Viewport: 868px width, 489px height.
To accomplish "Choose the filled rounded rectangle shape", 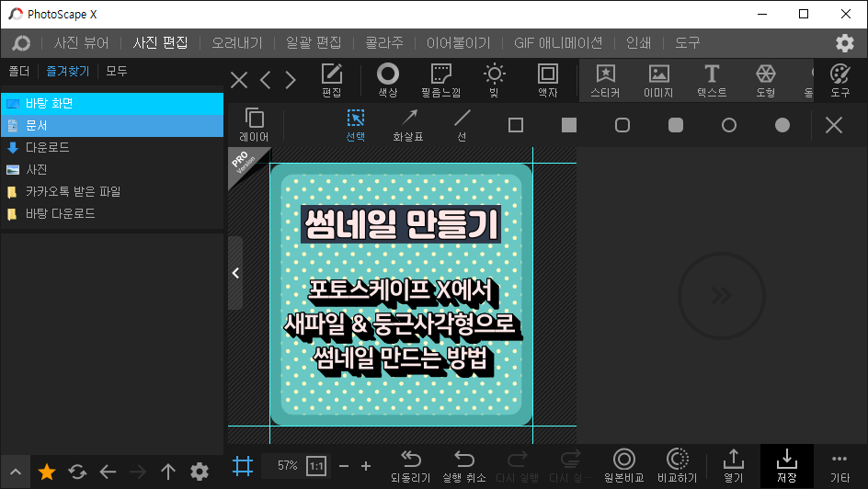I will click(676, 125).
